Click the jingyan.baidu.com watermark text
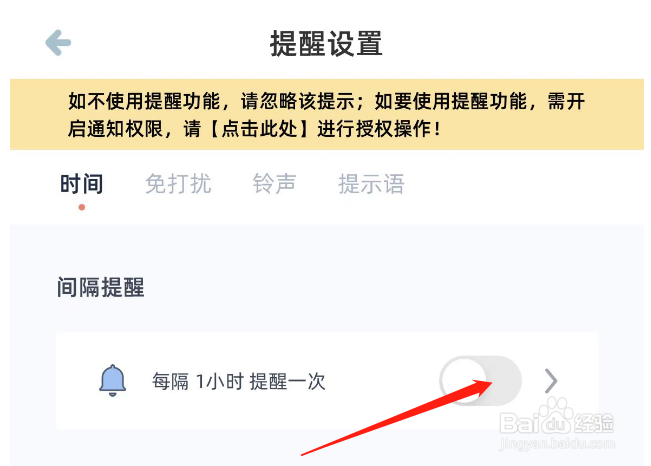The image size is (651, 466). [x=557, y=444]
